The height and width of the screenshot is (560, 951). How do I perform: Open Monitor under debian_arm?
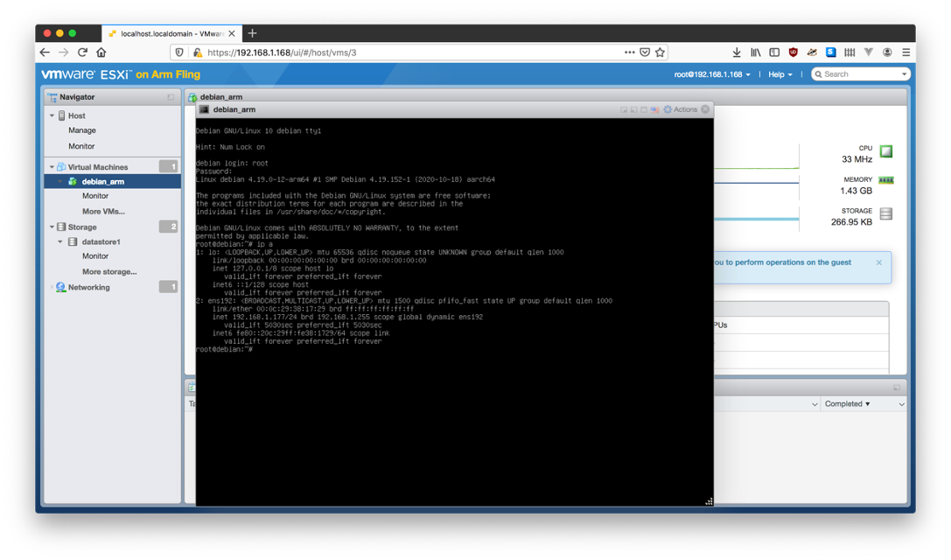(x=95, y=196)
